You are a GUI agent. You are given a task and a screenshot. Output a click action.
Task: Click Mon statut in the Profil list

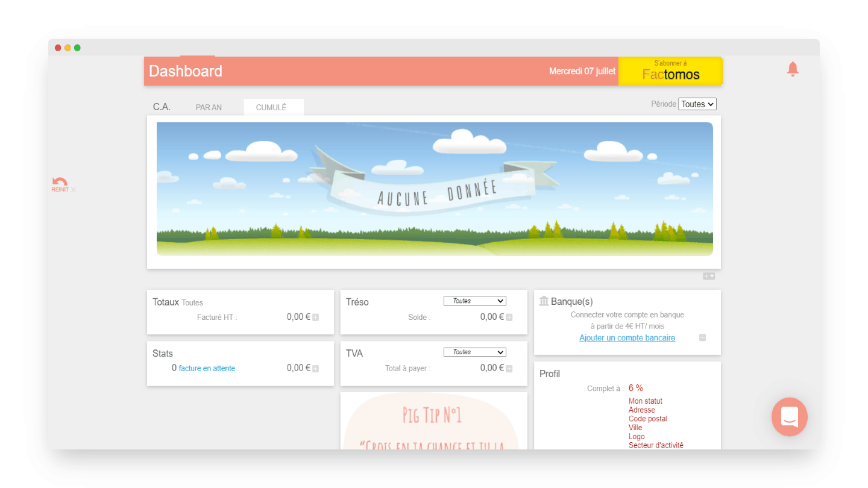(x=646, y=401)
